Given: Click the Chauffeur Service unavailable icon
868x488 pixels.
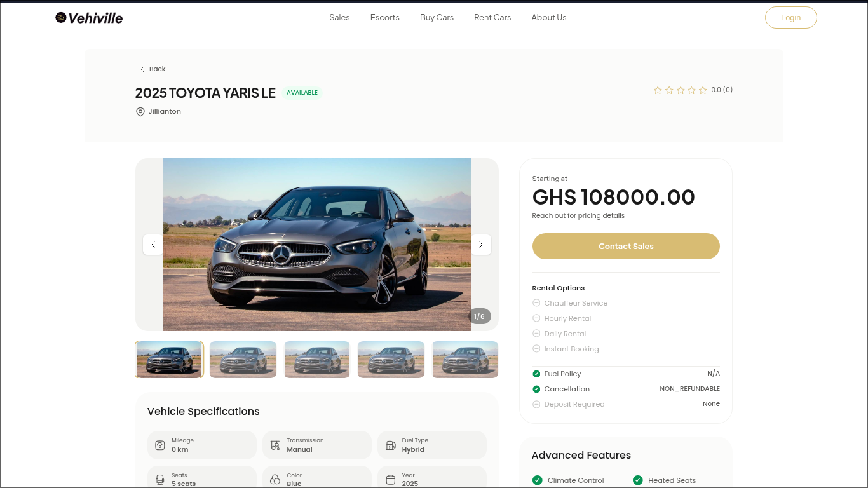Looking at the screenshot, I should click(536, 303).
